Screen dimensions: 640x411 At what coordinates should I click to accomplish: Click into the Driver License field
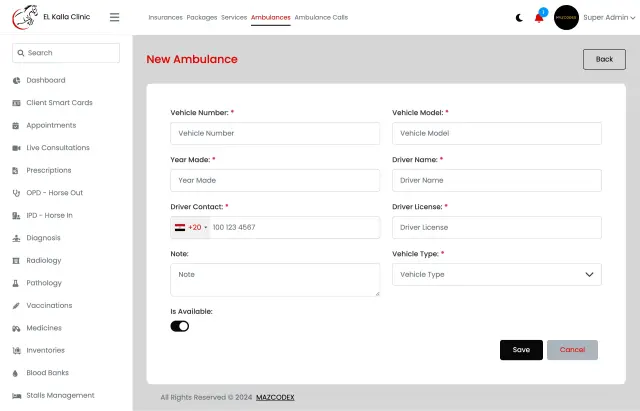(497, 227)
